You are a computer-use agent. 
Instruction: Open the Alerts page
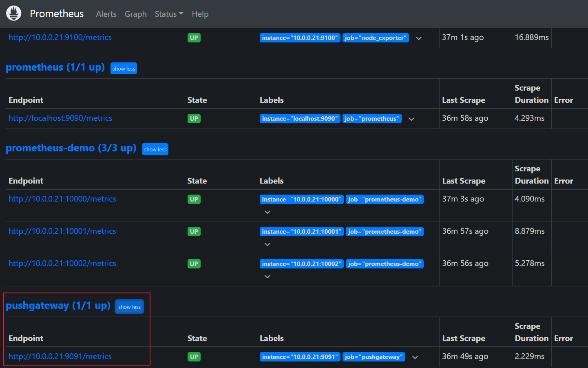click(106, 14)
